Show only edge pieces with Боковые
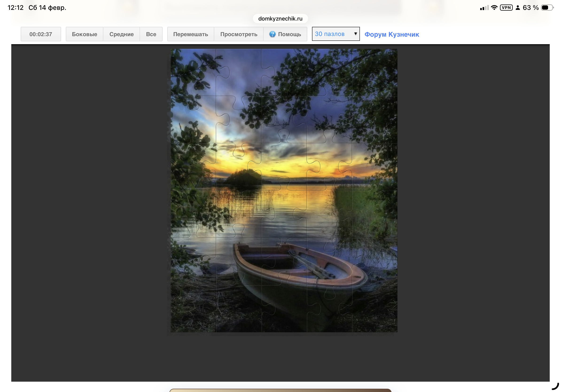 pos(84,34)
